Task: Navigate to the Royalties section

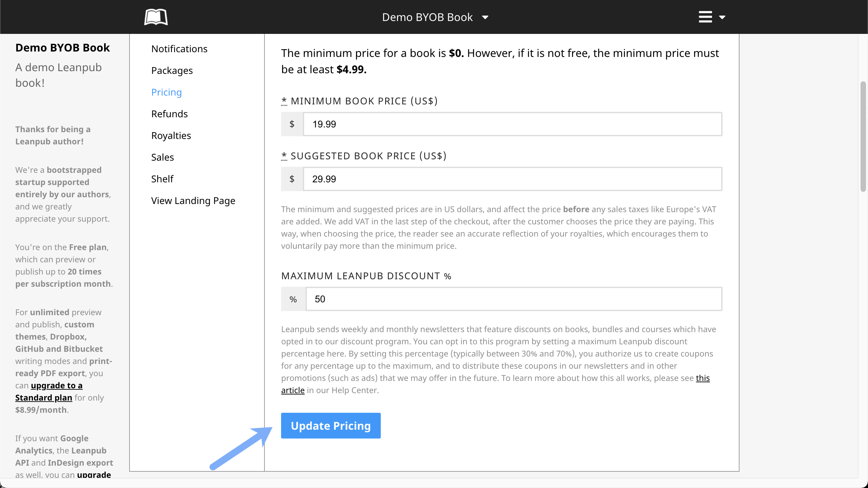Action: 171,136
